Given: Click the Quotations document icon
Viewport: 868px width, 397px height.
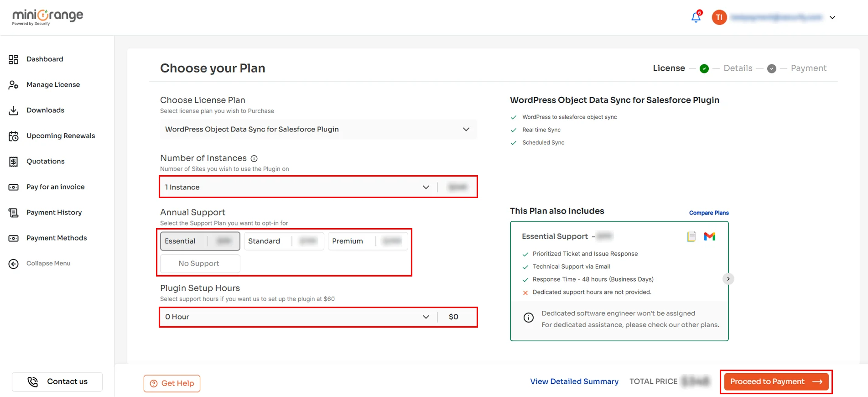Looking at the screenshot, I should coord(14,162).
